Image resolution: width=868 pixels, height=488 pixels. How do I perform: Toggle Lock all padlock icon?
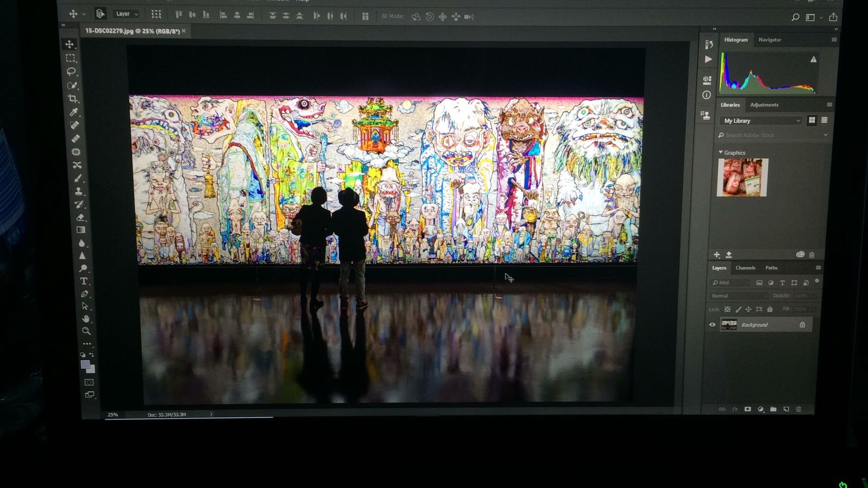point(770,310)
